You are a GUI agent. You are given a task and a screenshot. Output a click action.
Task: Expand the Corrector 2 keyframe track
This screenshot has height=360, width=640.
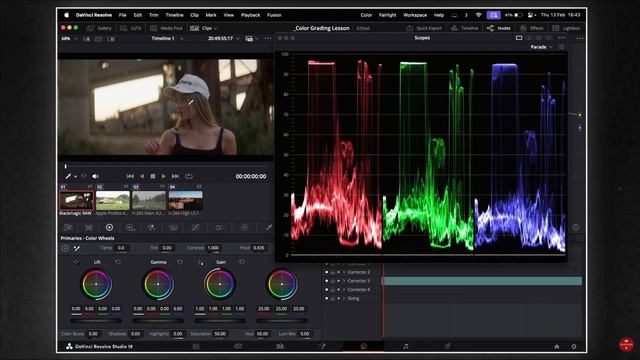point(344,272)
